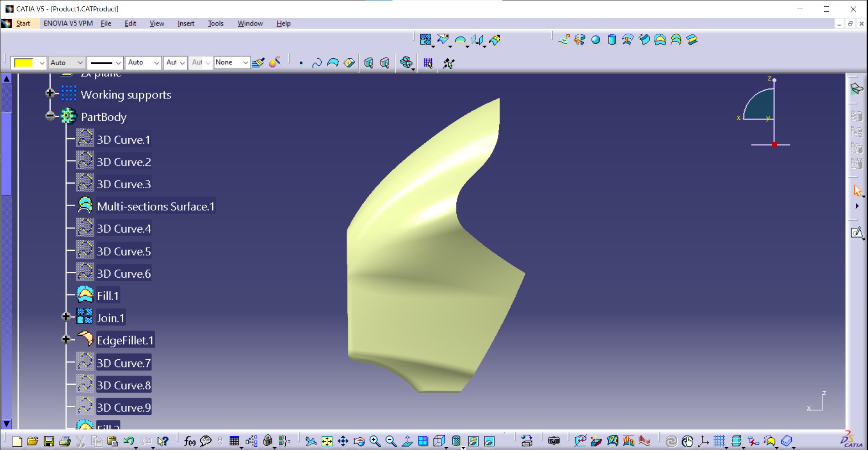
Task: Click the Axis System icon
Action: coord(703,441)
